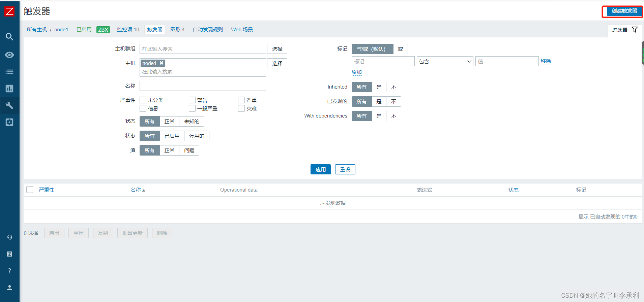Click the 添加 tag link

[356, 72]
